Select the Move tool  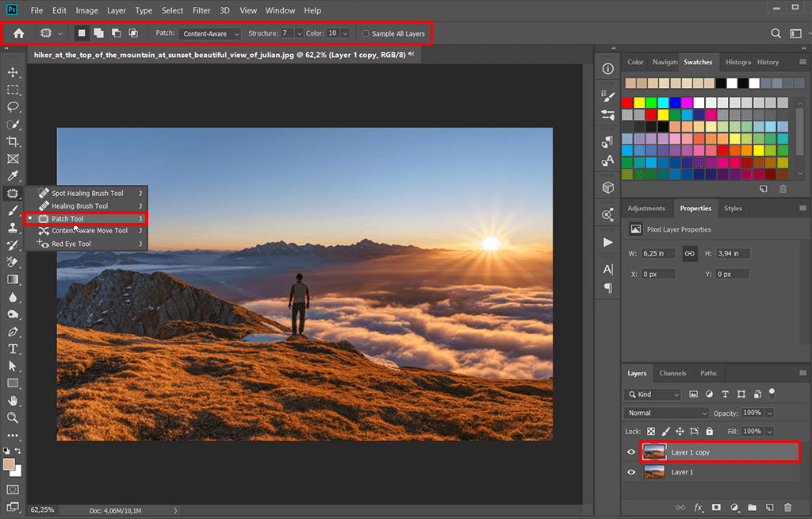click(x=13, y=73)
